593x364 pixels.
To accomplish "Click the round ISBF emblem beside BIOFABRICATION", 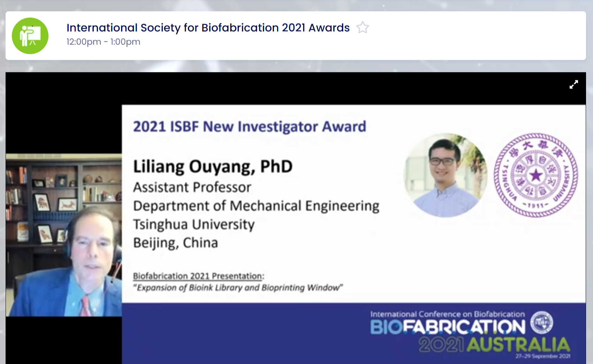I will point(541,322).
